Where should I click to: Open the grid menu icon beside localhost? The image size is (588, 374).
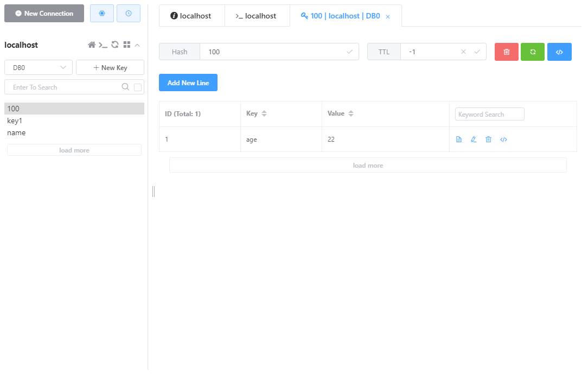127,45
